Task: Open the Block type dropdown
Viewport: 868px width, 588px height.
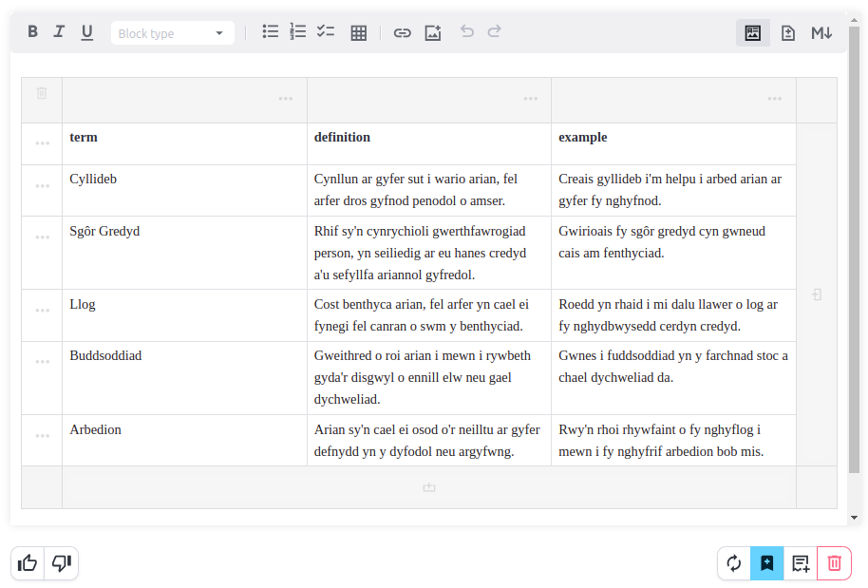Action: tap(172, 33)
